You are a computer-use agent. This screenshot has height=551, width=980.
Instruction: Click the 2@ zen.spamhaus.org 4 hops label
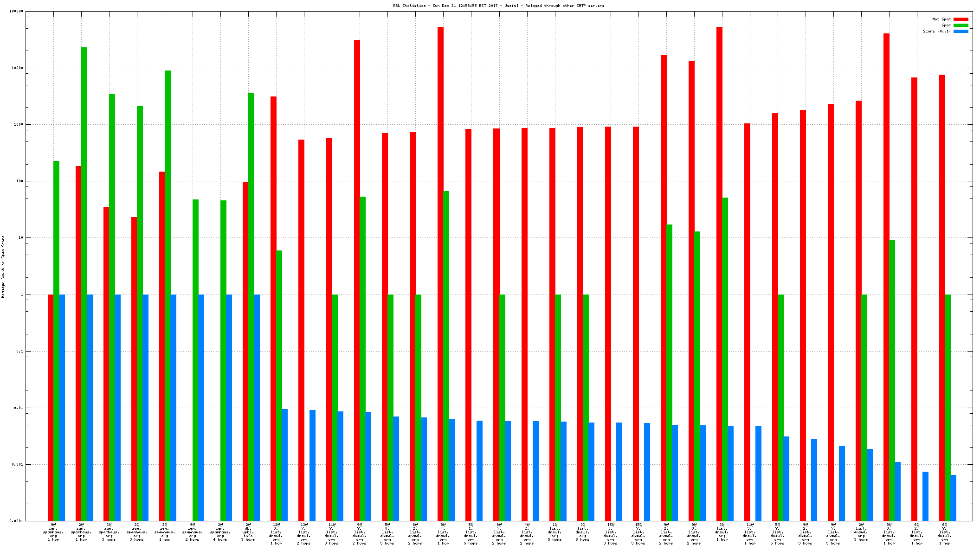coord(220,532)
